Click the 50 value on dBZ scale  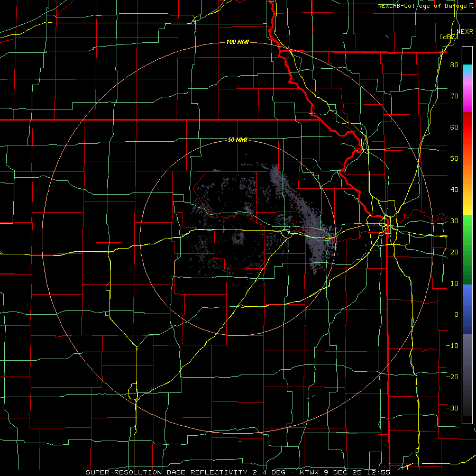[454, 159]
